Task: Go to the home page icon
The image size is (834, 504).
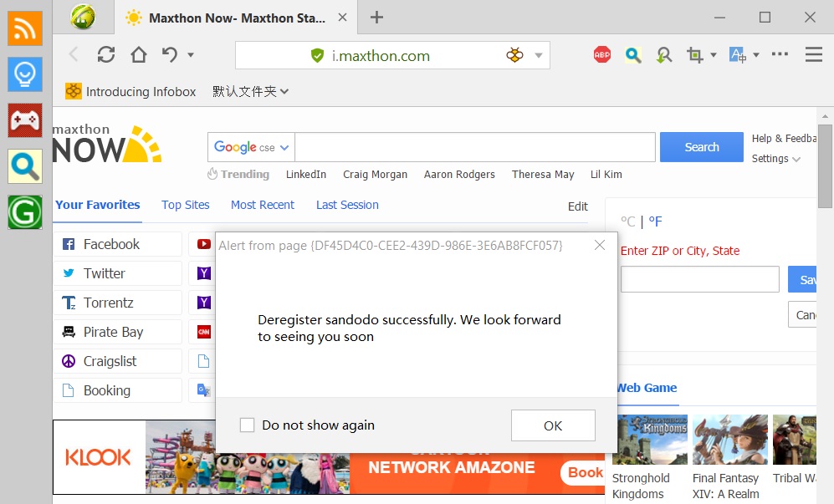Action: 139,54
